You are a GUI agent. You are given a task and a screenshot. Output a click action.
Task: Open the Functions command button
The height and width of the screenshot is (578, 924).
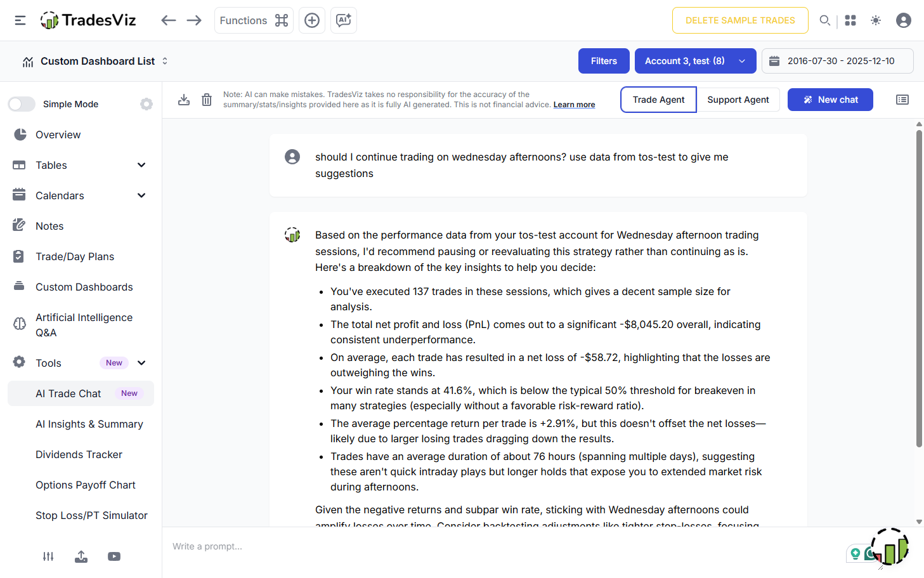254,20
